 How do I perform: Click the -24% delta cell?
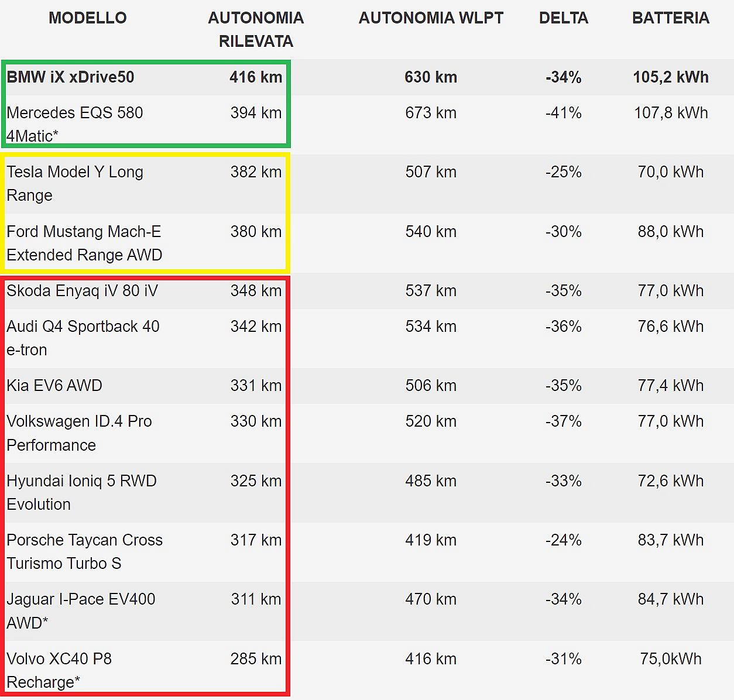pyautogui.click(x=564, y=540)
